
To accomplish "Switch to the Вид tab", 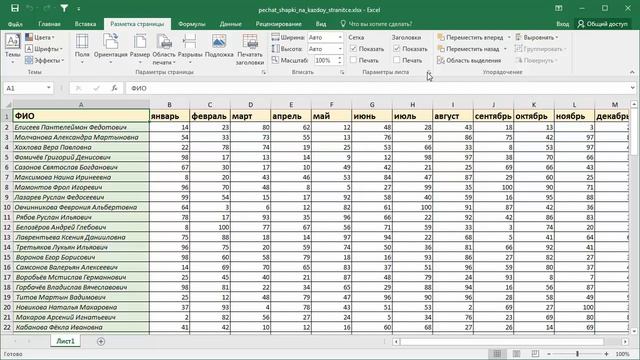I will [321, 24].
